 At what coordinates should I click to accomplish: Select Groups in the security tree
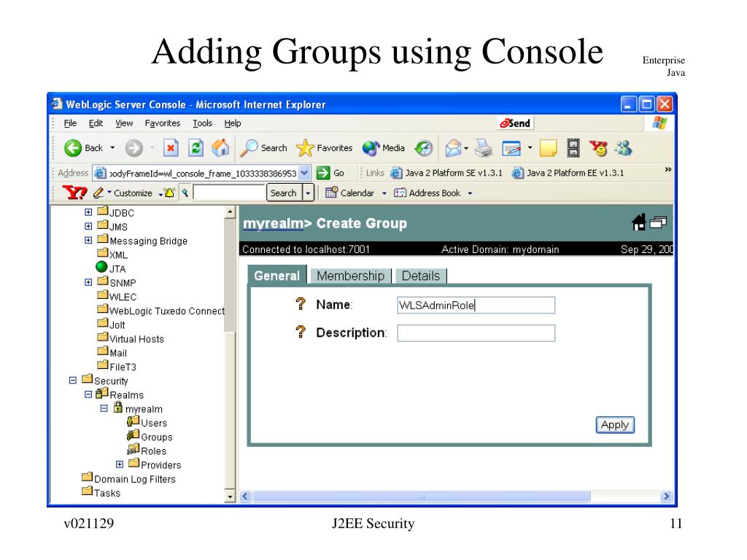tap(156, 437)
